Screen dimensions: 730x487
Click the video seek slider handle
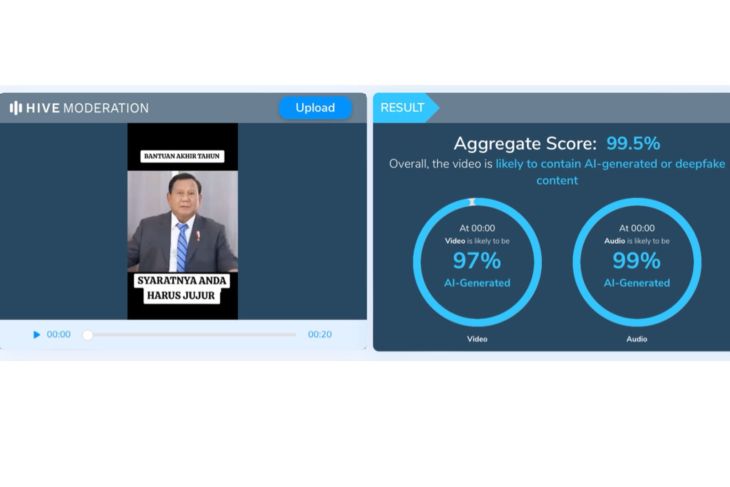tap(88, 335)
